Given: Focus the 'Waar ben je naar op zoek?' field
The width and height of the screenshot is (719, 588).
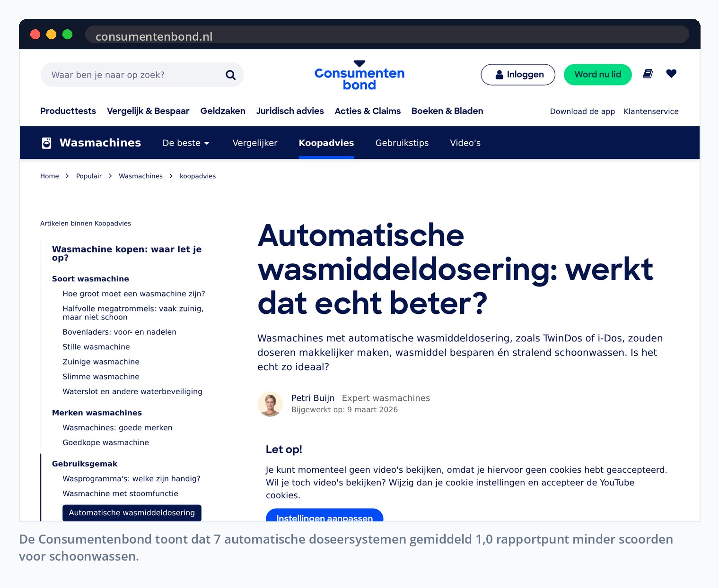Looking at the screenshot, I should [x=142, y=75].
